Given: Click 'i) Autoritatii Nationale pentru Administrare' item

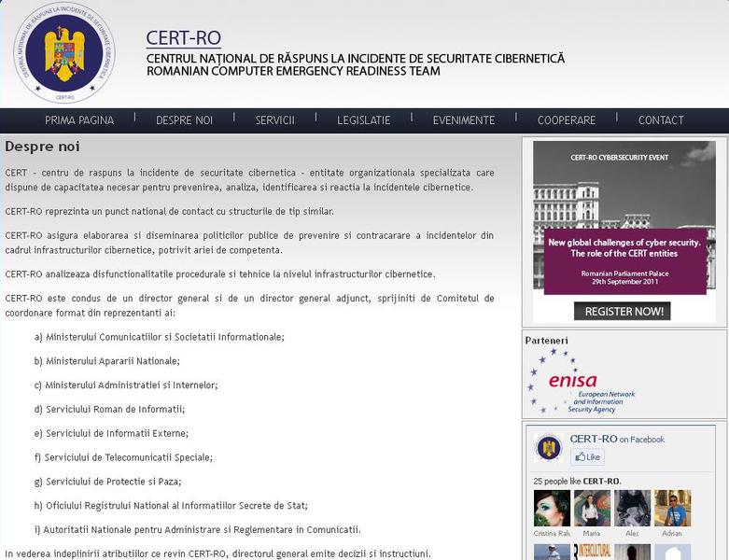Looking at the screenshot, I should [x=197, y=530].
